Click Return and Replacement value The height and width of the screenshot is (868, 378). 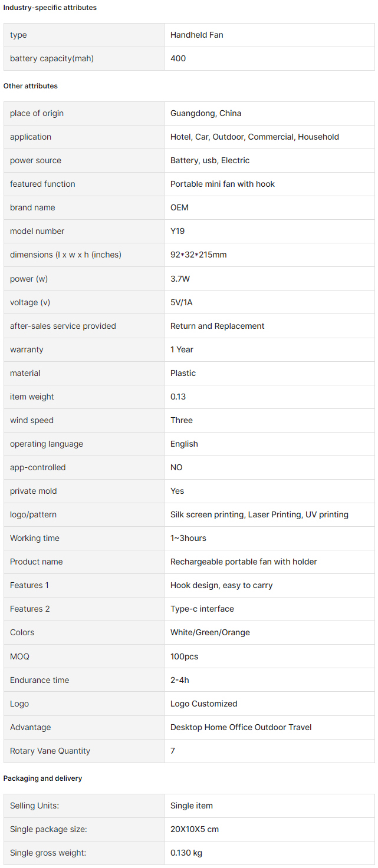[x=218, y=326]
